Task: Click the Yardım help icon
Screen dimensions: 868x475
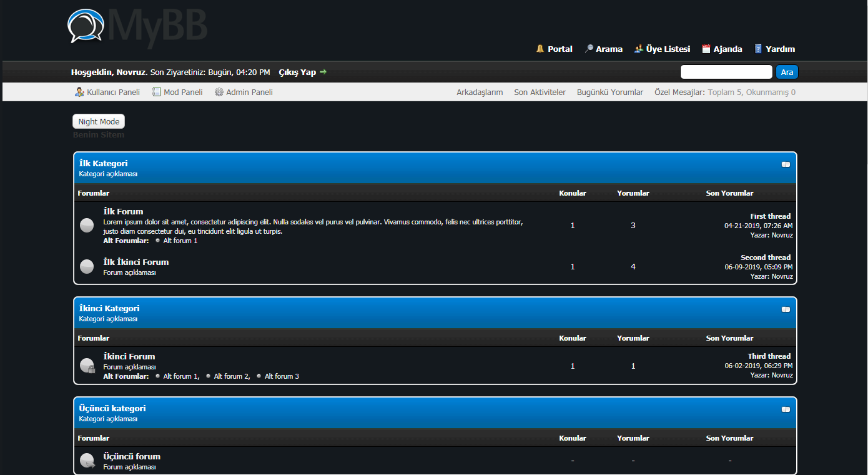Action: click(758, 49)
